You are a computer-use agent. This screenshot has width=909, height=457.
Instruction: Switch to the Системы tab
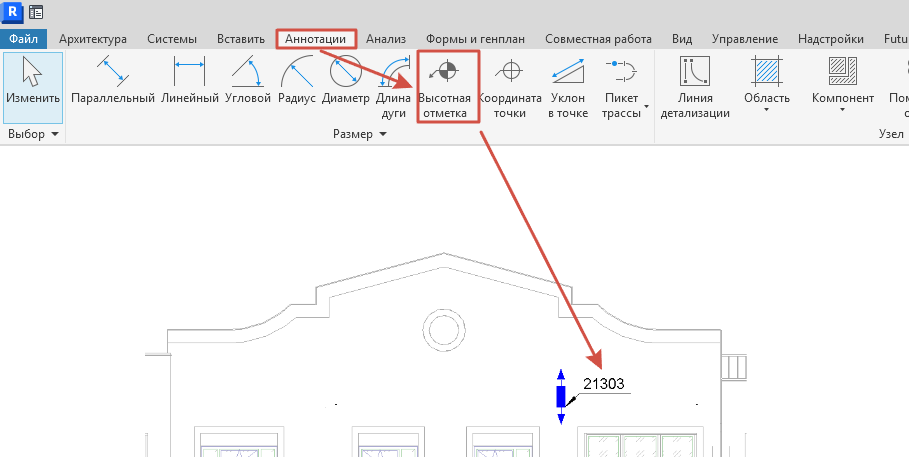172,39
